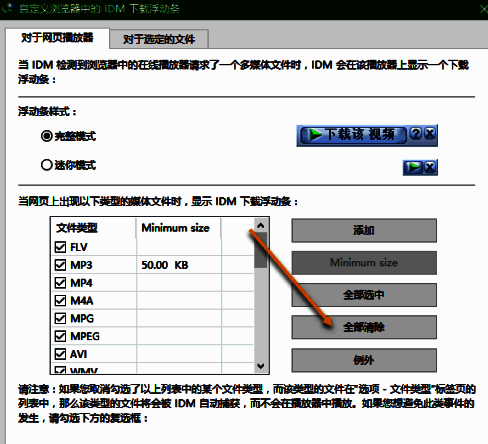This screenshot has width=488, height=444.
Task: Switch to the 对于网页播放器 tab
Action: tap(57, 38)
